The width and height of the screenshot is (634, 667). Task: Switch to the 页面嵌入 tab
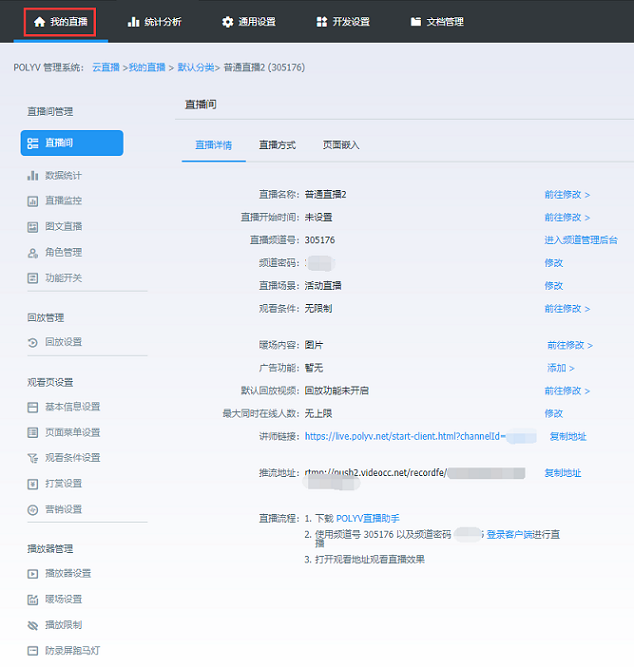[340, 145]
